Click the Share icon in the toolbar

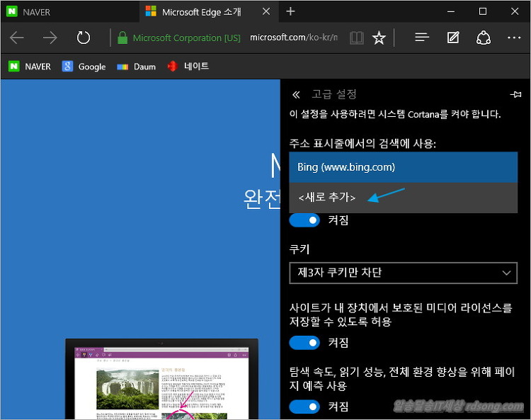coord(484,38)
